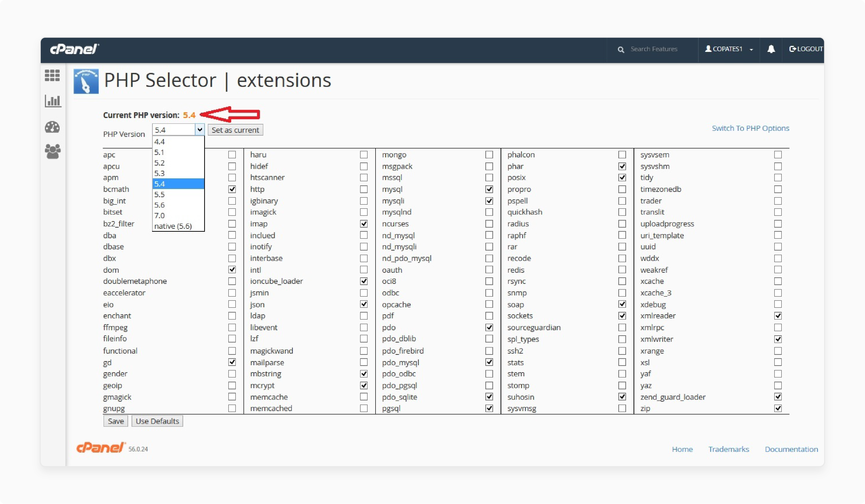Enable the opcache extension checkbox
This screenshot has height=504, width=865.
(489, 304)
